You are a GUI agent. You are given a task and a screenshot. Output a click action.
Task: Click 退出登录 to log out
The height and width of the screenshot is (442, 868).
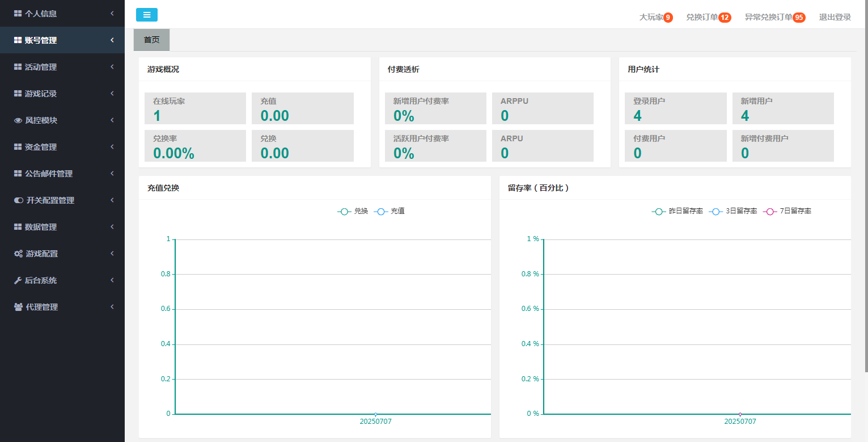pyautogui.click(x=835, y=17)
